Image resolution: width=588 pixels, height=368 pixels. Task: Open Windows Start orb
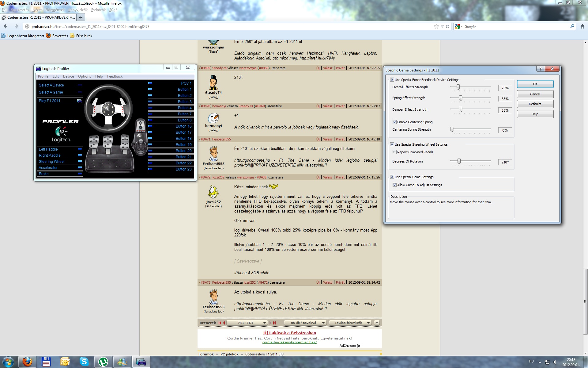pyautogui.click(x=8, y=362)
